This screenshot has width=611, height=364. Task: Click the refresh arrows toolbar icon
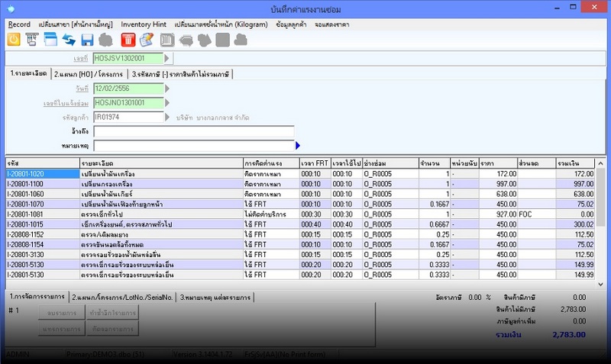(68, 40)
